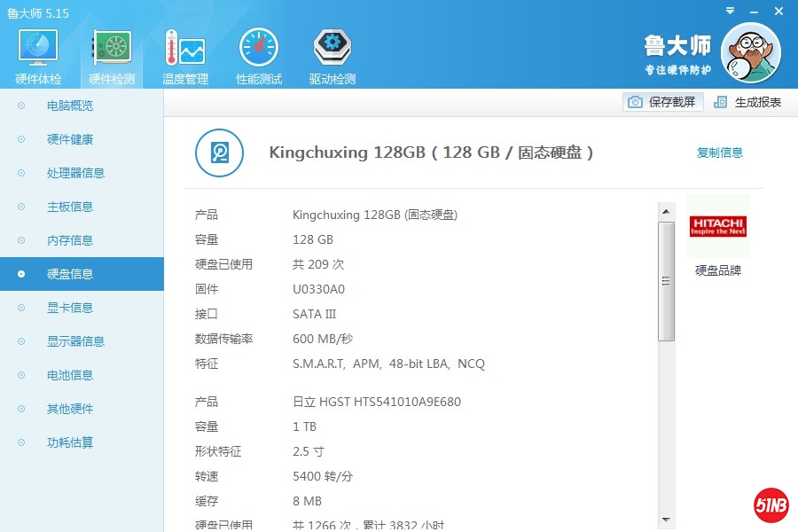
Task: Click the scrollbar up arrow
Action: coord(666,211)
